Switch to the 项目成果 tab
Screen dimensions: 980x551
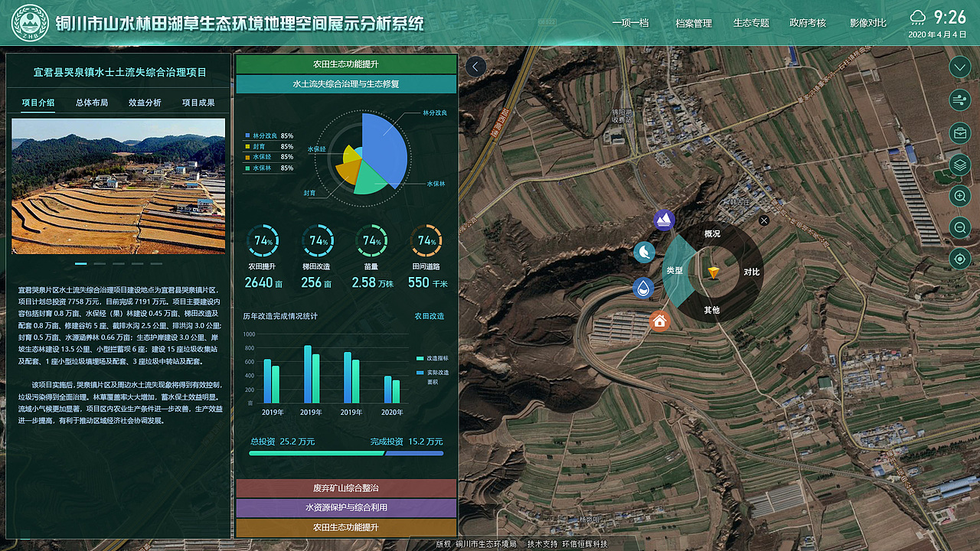(198, 103)
